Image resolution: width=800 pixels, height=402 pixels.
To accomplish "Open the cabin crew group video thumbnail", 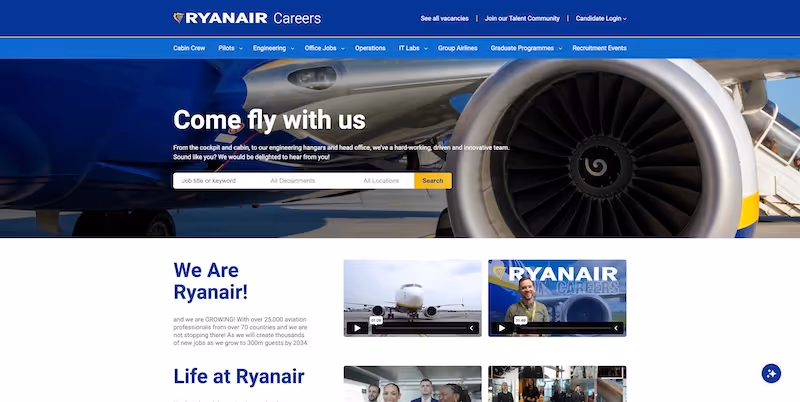I will (412, 384).
